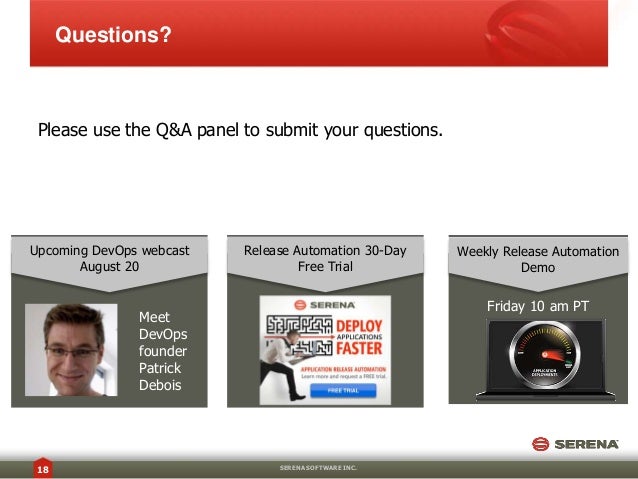
Task: Select 'Weekly Release Automation Demo' heading
Action: tap(538, 259)
